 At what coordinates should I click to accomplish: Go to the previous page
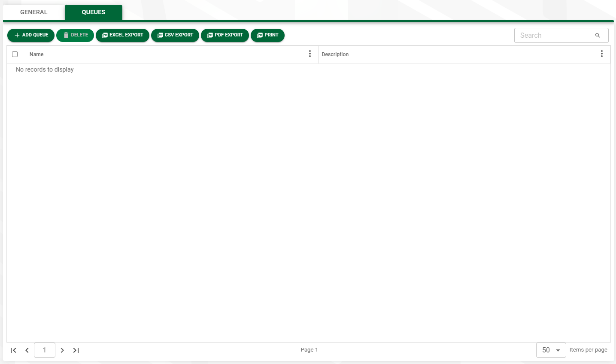tap(27, 350)
